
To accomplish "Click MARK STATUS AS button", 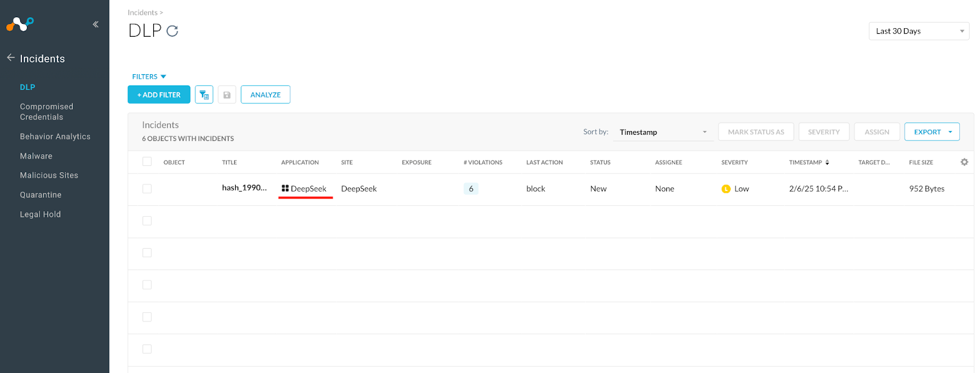I will [x=756, y=132].
